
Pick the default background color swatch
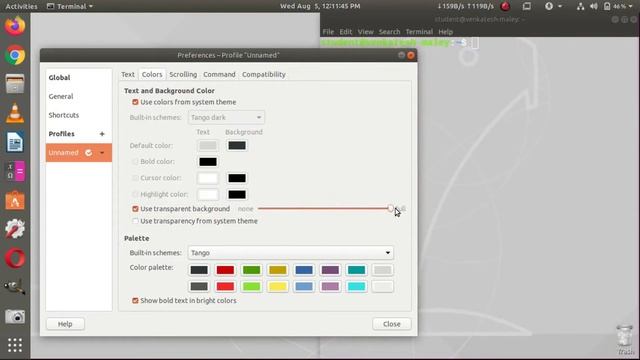coord(237,146)
